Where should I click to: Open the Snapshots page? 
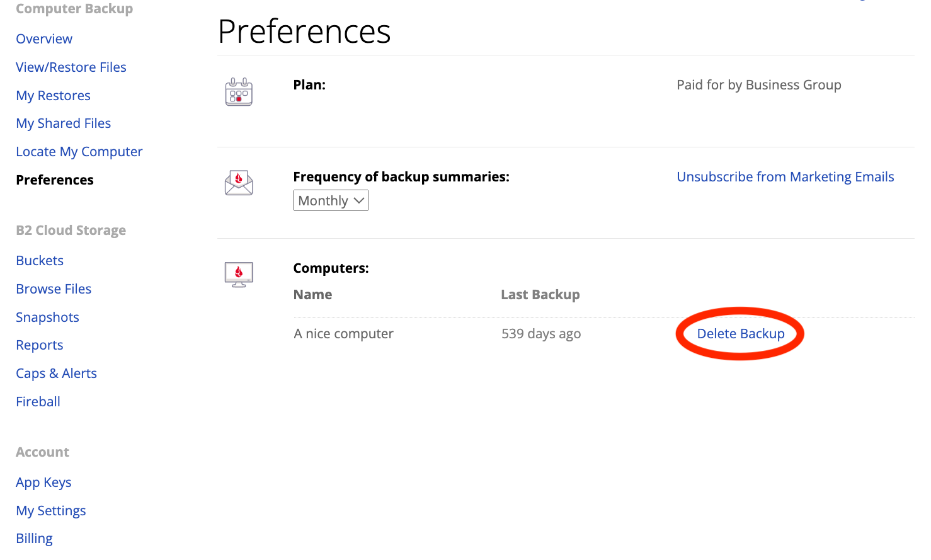click(47, 317)
